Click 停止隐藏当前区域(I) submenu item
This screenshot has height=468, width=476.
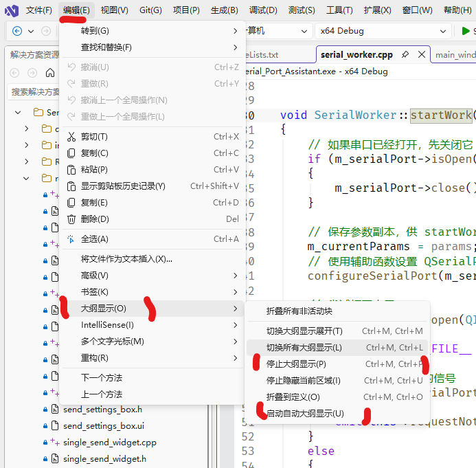(x=337, y=381)
